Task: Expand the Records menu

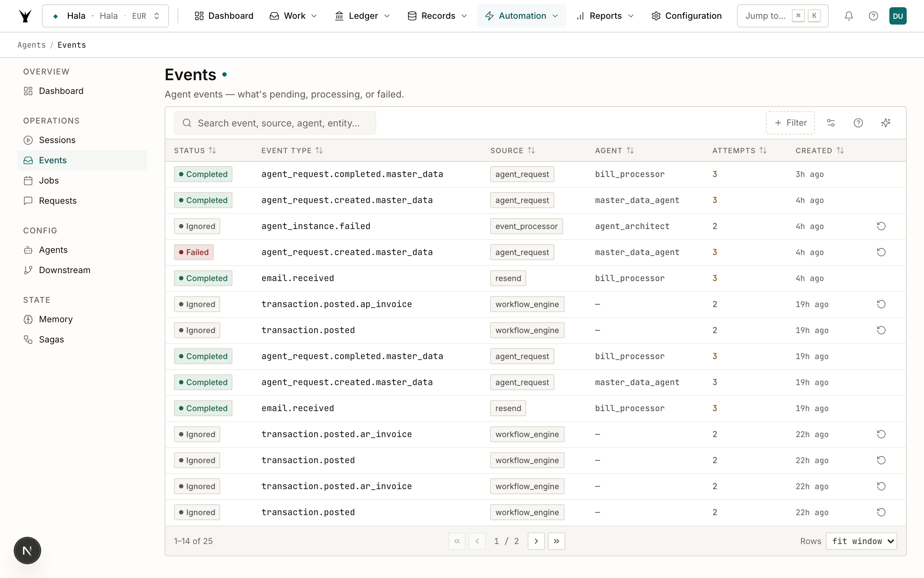Action: pos(437,16)
